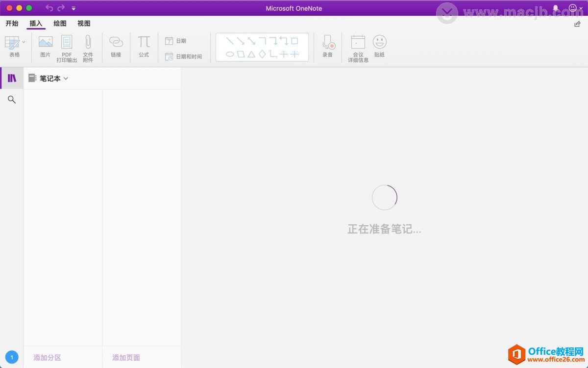Click the Share icon below the title bar
The height and width of the screenshot is (368, 588).
(x=577, y=23)
